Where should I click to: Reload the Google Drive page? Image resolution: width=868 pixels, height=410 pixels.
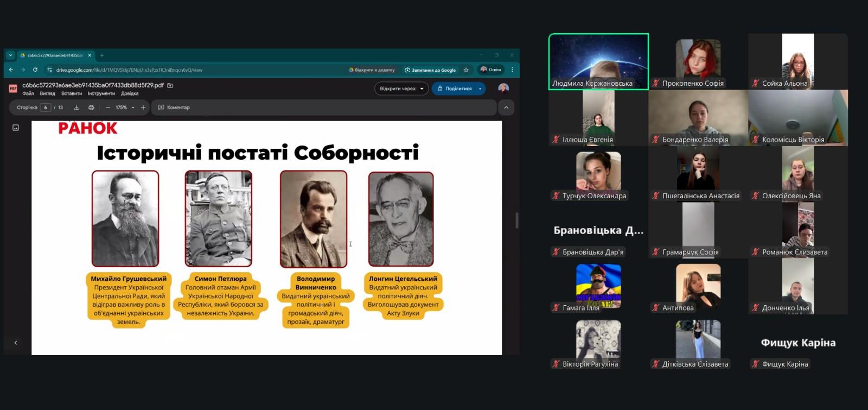click(35, 70)
